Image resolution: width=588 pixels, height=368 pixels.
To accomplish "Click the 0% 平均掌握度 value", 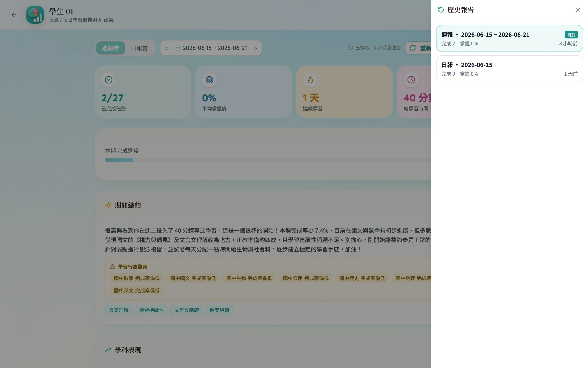I will click(x=209, y=98).
